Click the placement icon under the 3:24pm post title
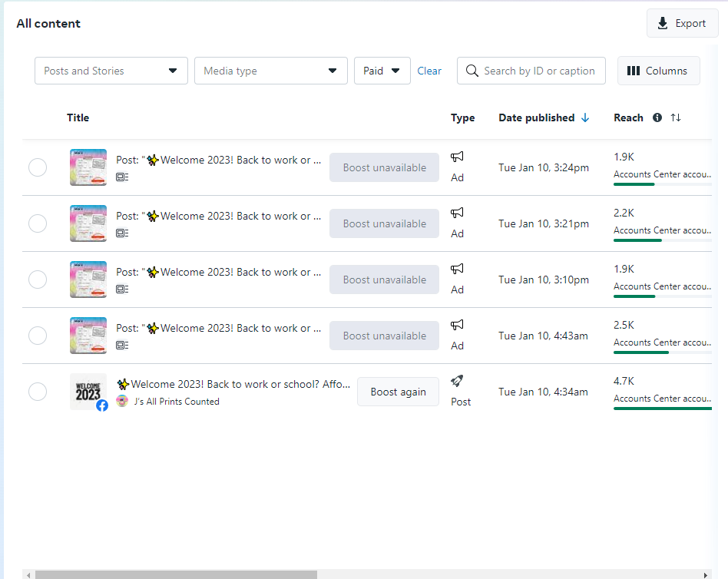Image resolution: width=728 pixels, height=579 pixels. [122, 177]
